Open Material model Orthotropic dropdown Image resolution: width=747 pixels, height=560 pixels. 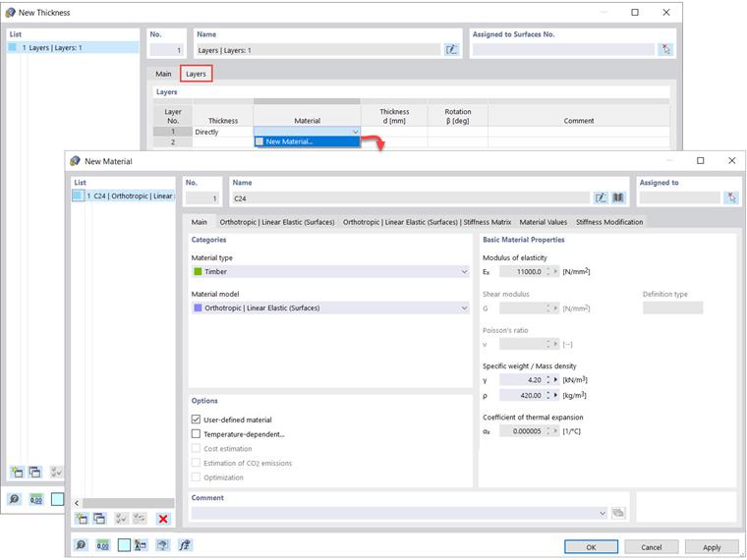click(x=330, y=308)
